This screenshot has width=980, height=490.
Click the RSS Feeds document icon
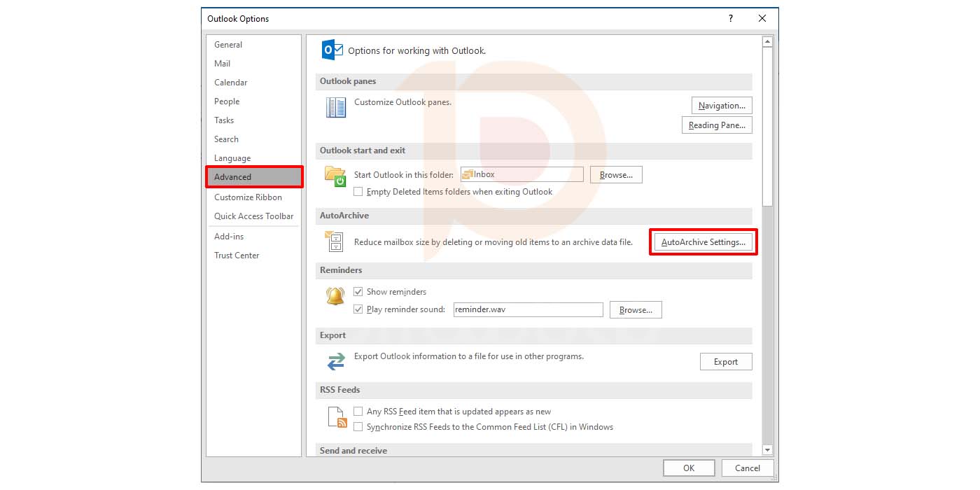tap(337, 417)
